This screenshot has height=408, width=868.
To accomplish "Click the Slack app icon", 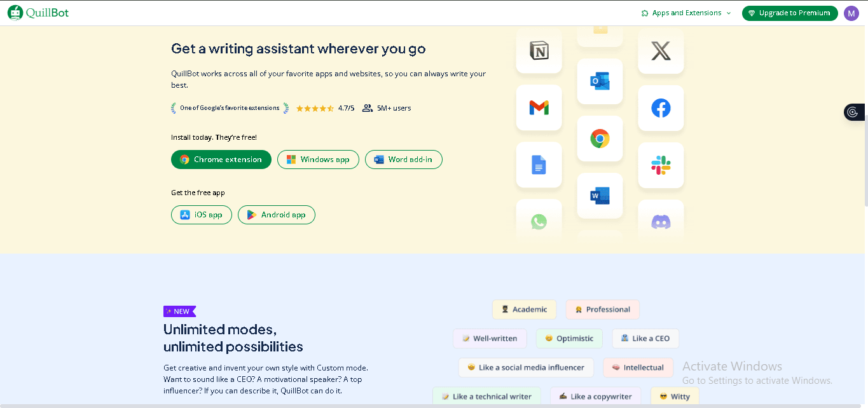I will coord(661,165).
